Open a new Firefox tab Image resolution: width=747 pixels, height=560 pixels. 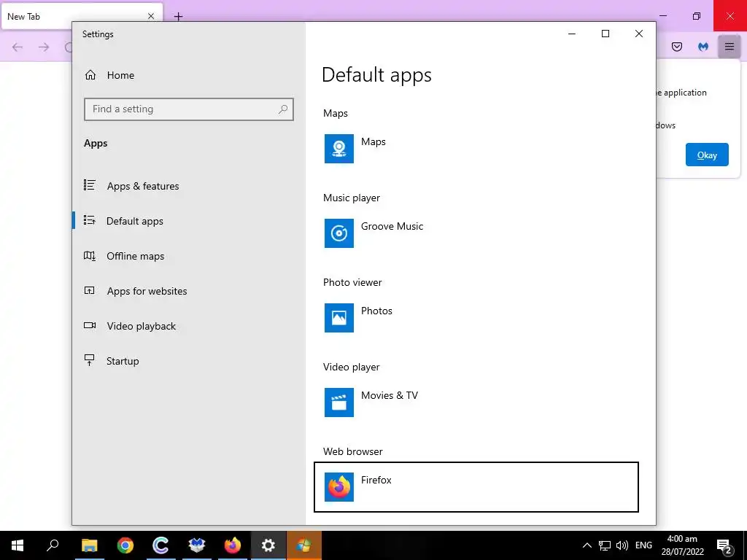[x=178, y=17]
